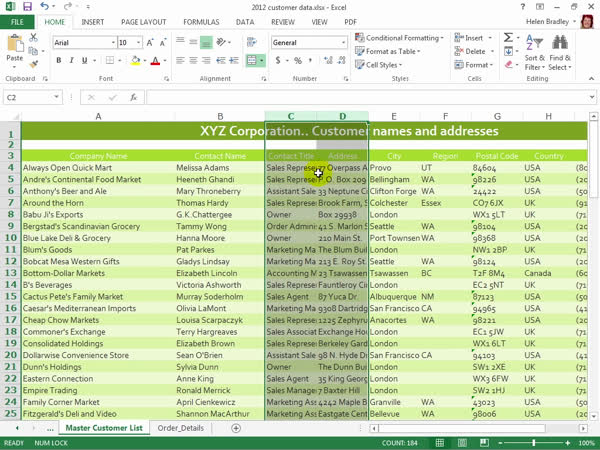The width and height of the screenshot is (600, 450).
Task: Toggle Top Align vertical alignment
Action: pos(180,42)
